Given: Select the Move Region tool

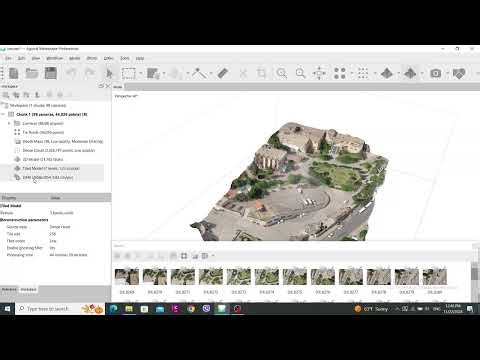Looking at the screenshot, I should click(153, 73).
